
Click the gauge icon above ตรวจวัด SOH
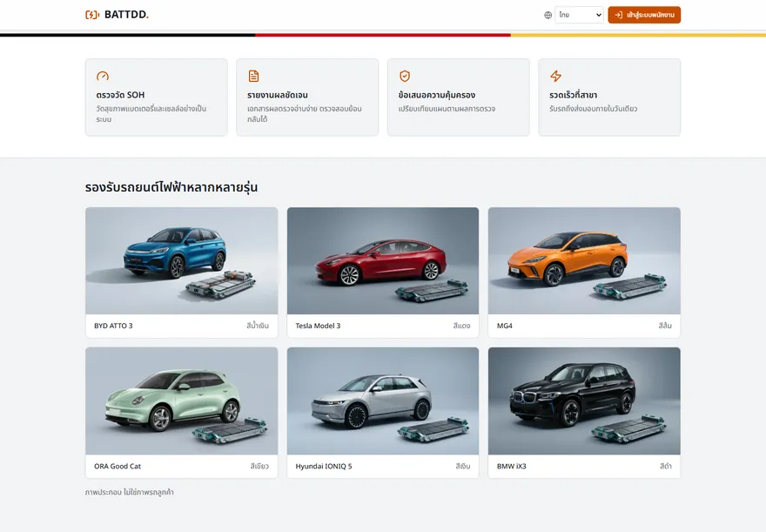(103, 76)
